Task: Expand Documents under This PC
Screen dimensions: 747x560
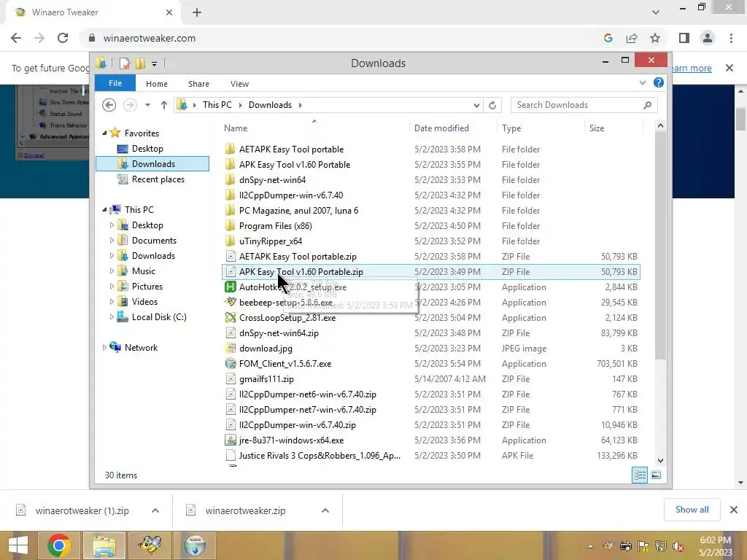Action: click(x=112, y=241)
